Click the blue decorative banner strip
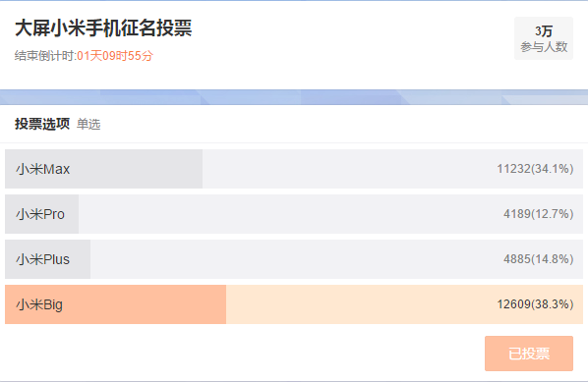The width and height of the screenshot is (588, 382). [x=294, y=97]
